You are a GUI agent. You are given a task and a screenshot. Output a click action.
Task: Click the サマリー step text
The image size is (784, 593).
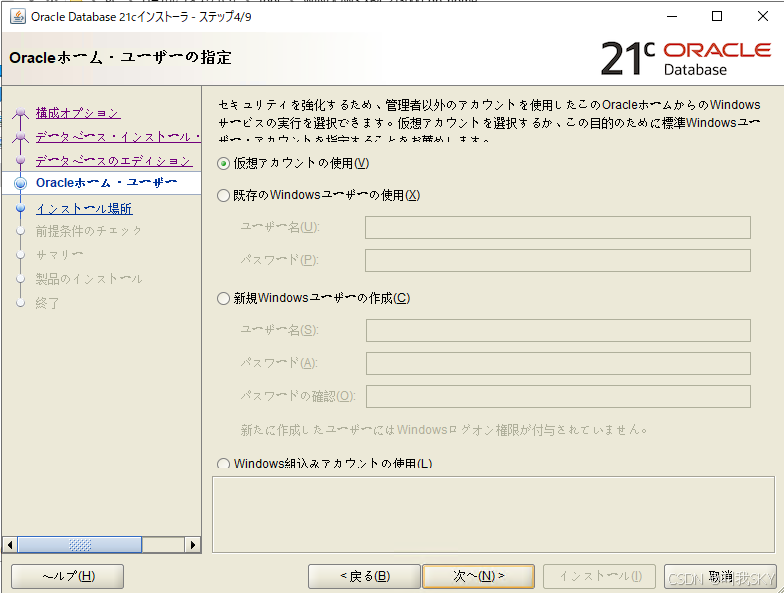tap(59, 255)
